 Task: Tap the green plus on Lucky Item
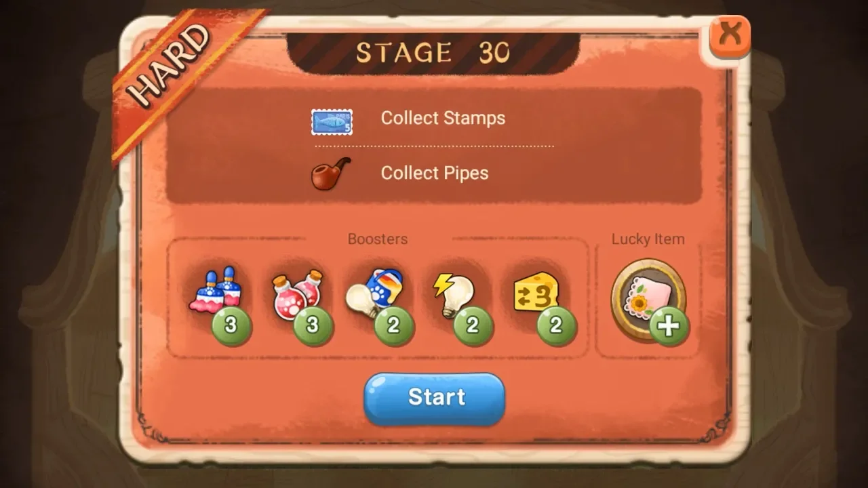pos(669,326)
